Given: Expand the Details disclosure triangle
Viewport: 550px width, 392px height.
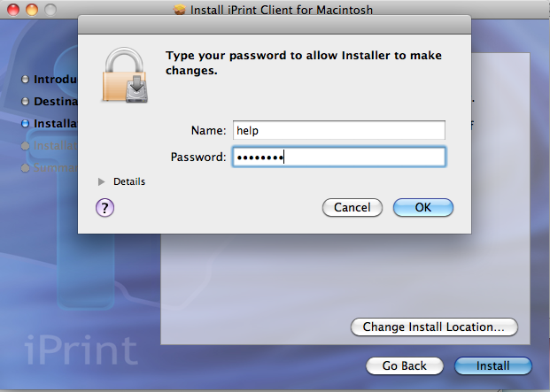Looking at the screenshot, I should pos(102,181).
